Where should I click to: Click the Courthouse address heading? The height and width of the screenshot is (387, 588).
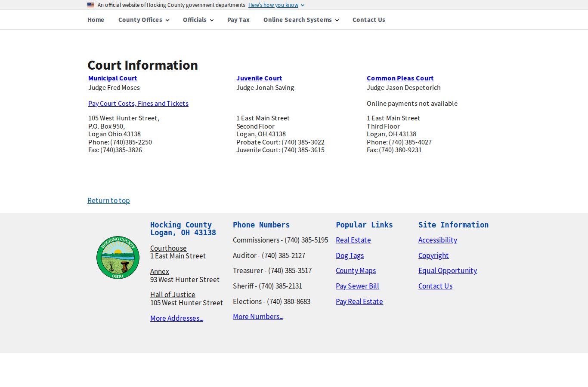(168, 248)
